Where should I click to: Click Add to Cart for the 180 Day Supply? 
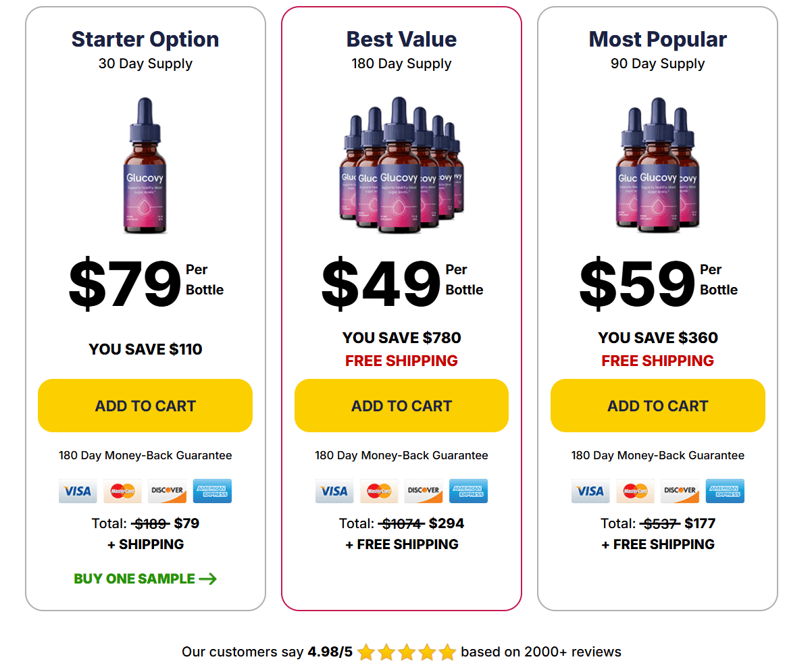(401, 405)
